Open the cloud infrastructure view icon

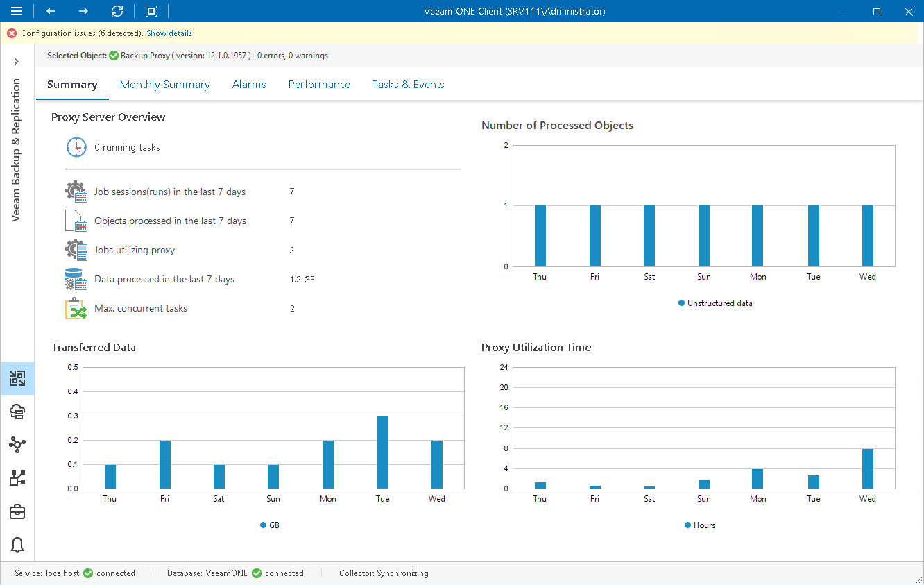point(17,412)
